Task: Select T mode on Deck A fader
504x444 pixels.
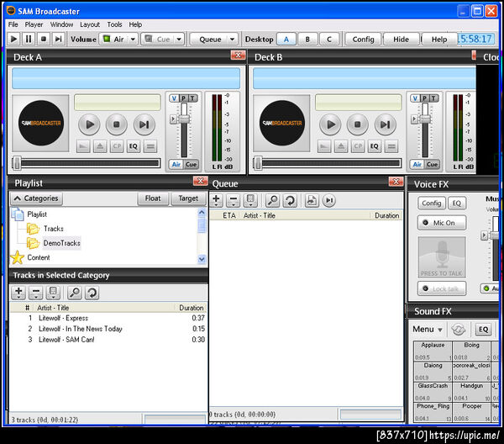Action: coord(192,98)
